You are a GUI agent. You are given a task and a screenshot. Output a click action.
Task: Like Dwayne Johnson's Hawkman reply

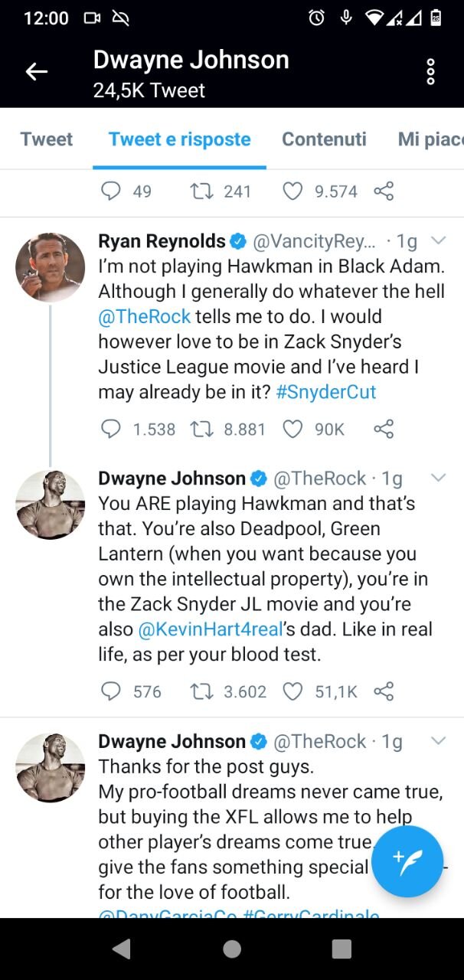(292, 691)
